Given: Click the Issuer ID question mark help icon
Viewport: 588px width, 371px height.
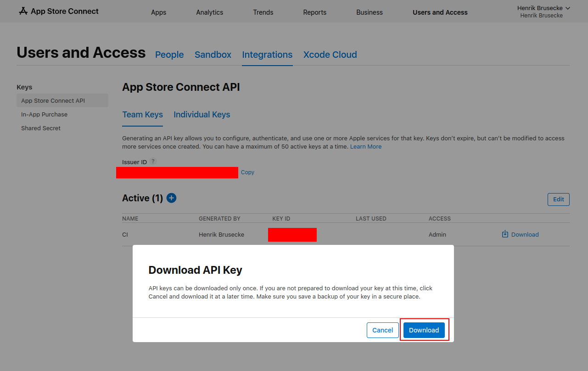Looking at the screenshot, I should [x=153, y=161].
